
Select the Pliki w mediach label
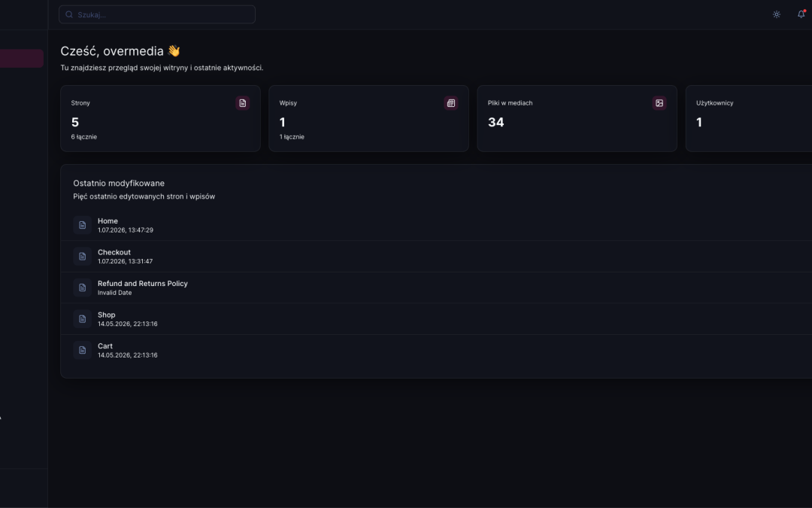pos(510,103)
